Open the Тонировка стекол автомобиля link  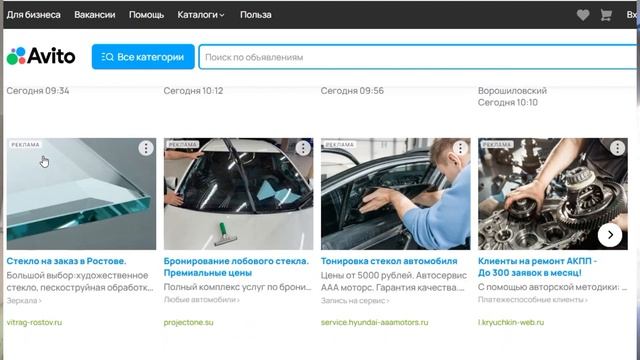(x=389, y=261)
